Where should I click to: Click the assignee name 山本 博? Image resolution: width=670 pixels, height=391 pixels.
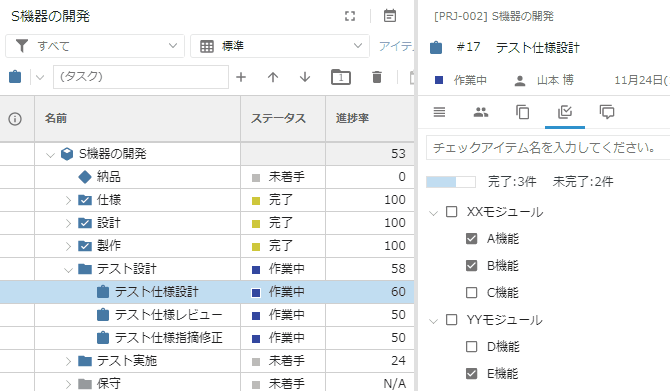555,80
